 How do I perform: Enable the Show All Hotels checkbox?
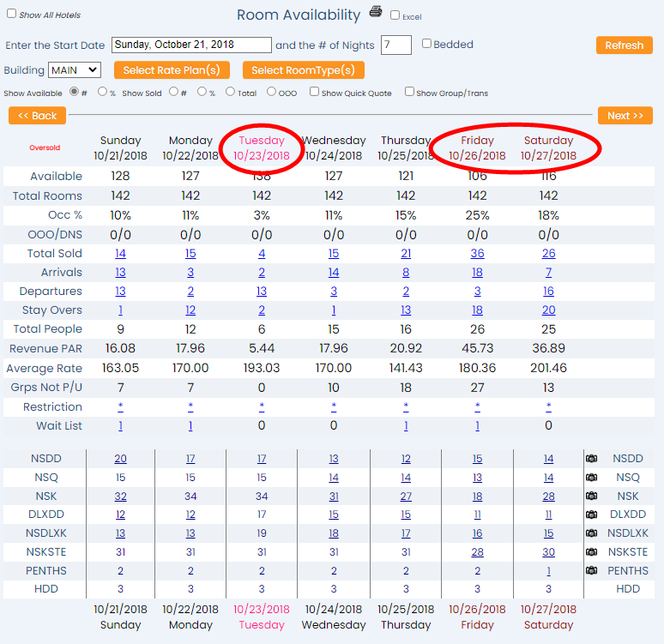click(11, 14)
